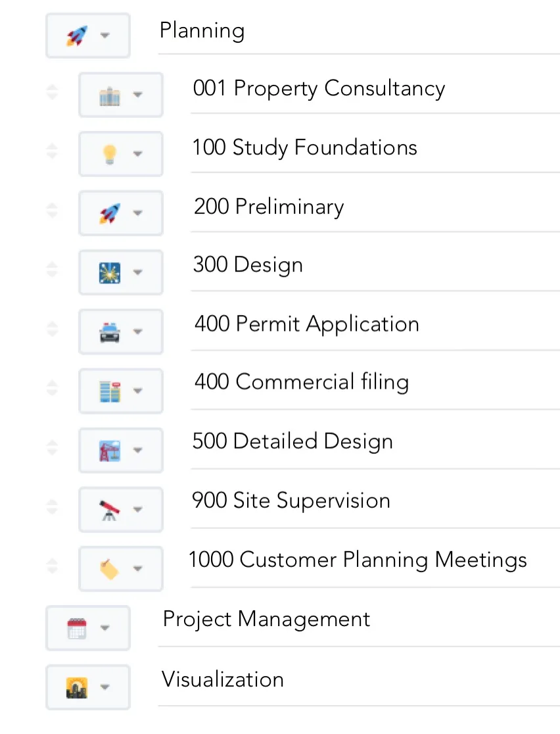
Task: Open the icon dropdown arrow for Commercial filing
Action: pos(137,391)
